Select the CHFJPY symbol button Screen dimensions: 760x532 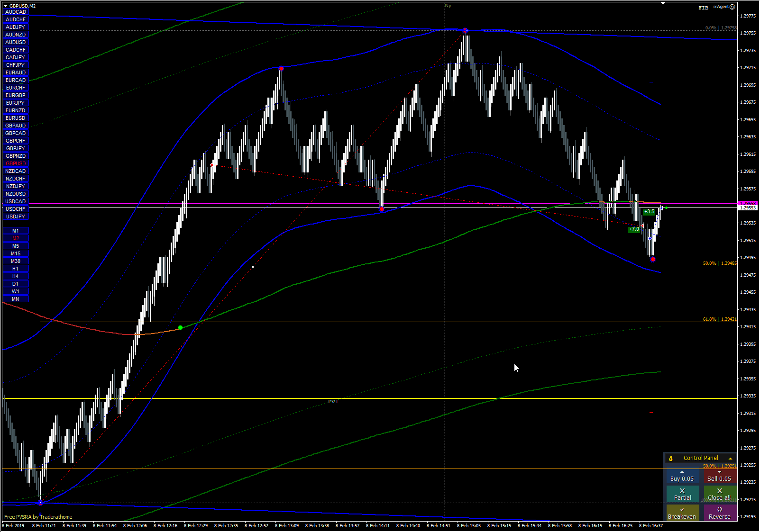click(16, 65)
